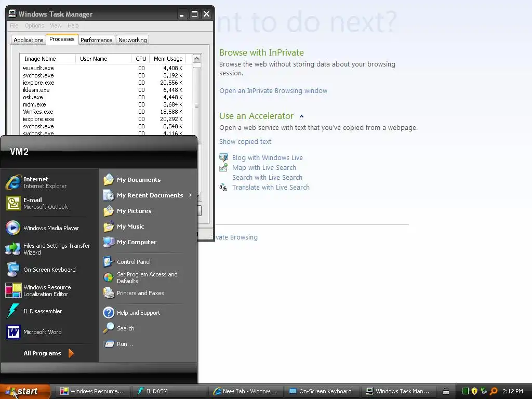The width and height of the screenshot is (532, 399).
Task: Collapse the Use an Accelerator section
Action: tap(302, 116)
